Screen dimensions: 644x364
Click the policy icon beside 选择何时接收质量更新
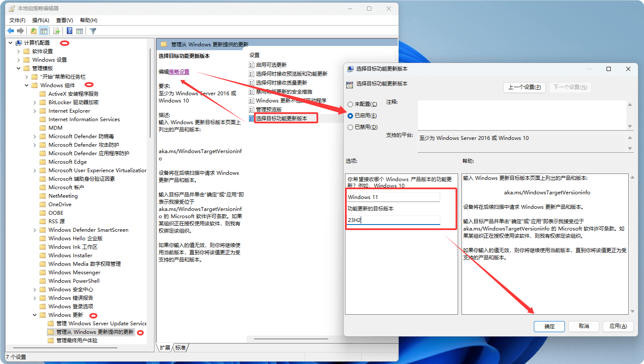[x=251, y=82]
